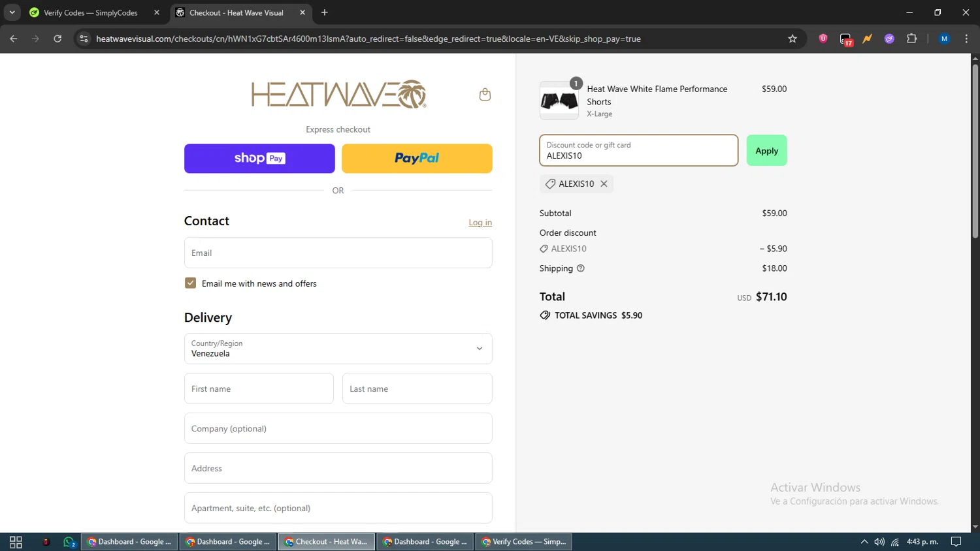Viewport: 980px width, 551px height.
Task: Pay with Shop Pay button
Action: pos(259,159)
